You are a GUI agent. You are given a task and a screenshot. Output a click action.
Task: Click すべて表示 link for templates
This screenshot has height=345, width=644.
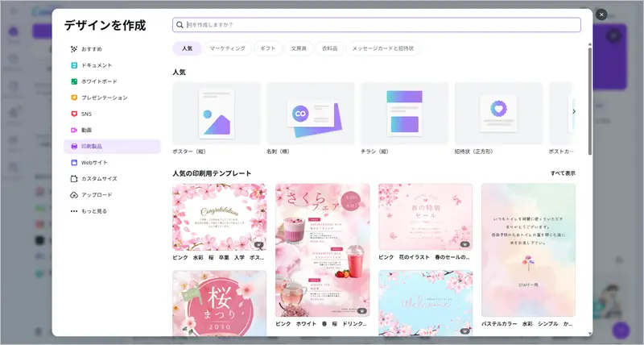[x=563, y=173]
